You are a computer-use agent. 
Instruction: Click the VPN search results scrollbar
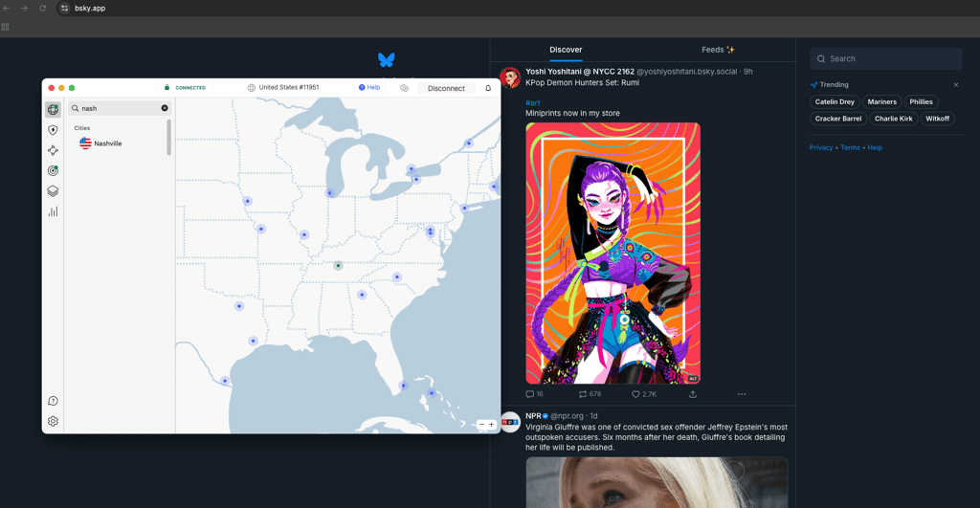[x=168, y=138]
